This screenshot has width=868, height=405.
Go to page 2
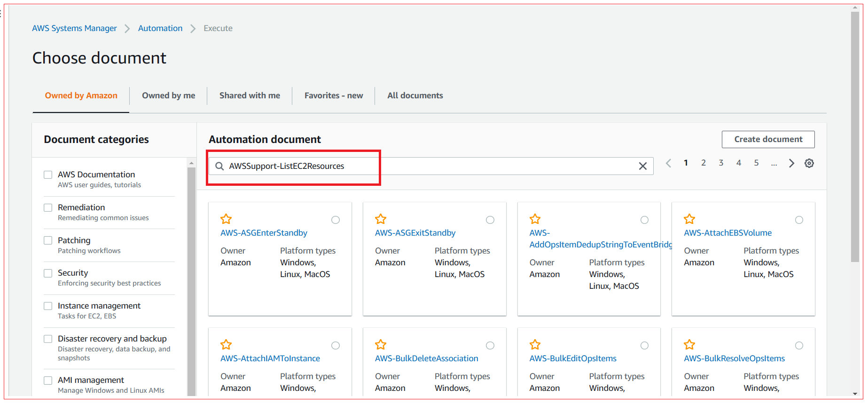[704, 163]
